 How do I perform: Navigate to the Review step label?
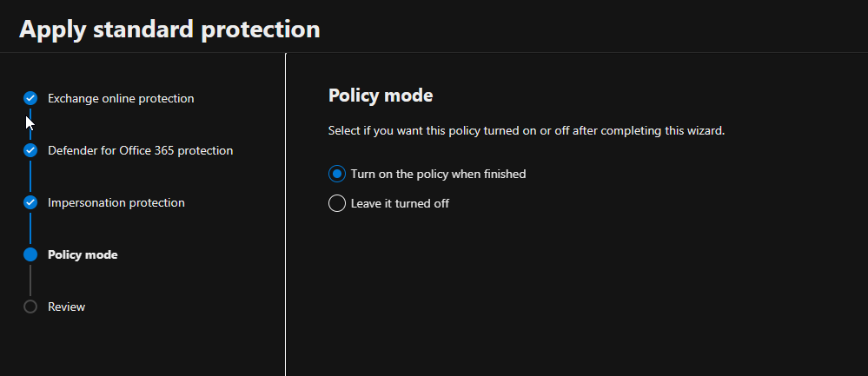[x=66, y=307]
